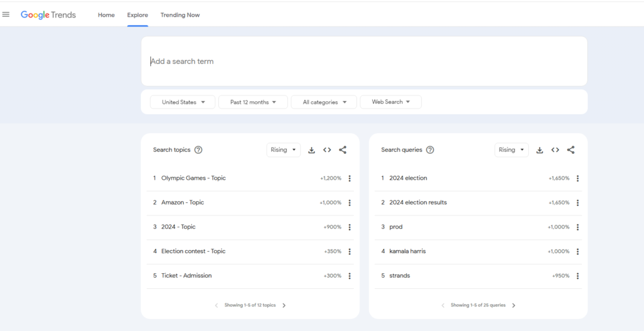Open Election contest - Topic result
The image size is (644, 331).
point(194,251)
